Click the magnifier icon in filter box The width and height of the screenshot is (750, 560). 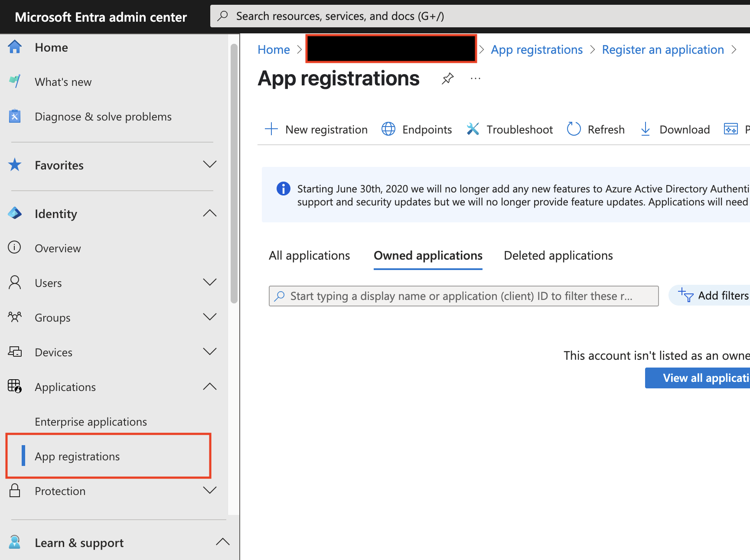[x=280, y=296]
